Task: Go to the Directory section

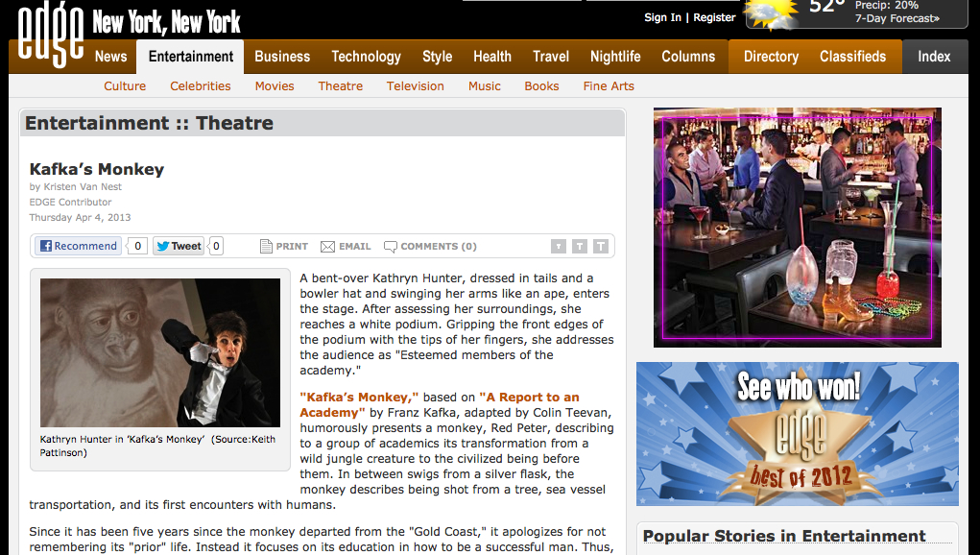Action: point(771,57)
